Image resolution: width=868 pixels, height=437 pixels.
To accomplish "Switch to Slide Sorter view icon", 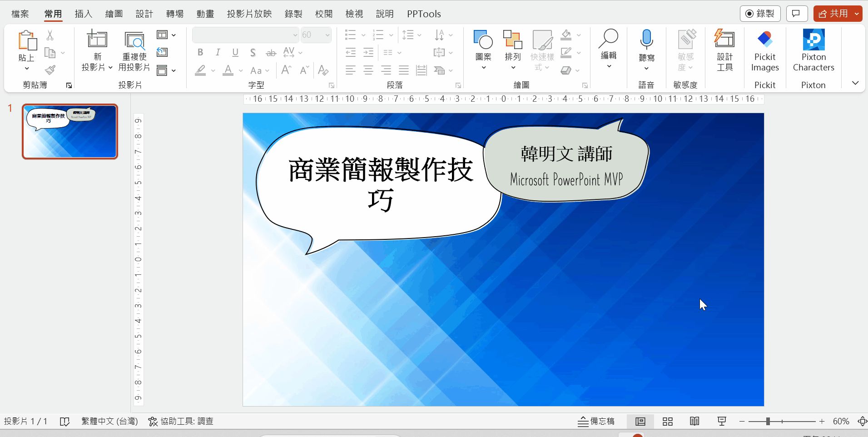I will (668, 422).
